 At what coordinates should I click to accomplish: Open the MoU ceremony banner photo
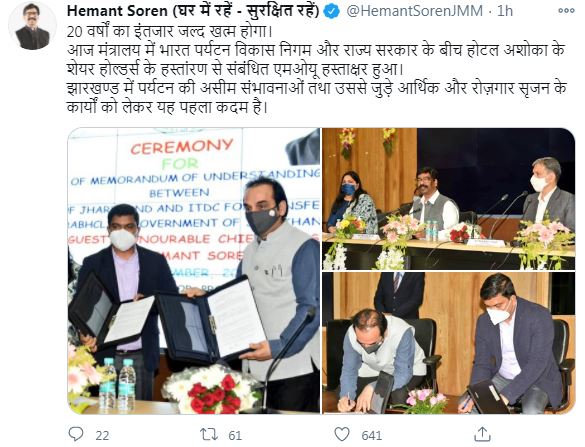[194, 271]
